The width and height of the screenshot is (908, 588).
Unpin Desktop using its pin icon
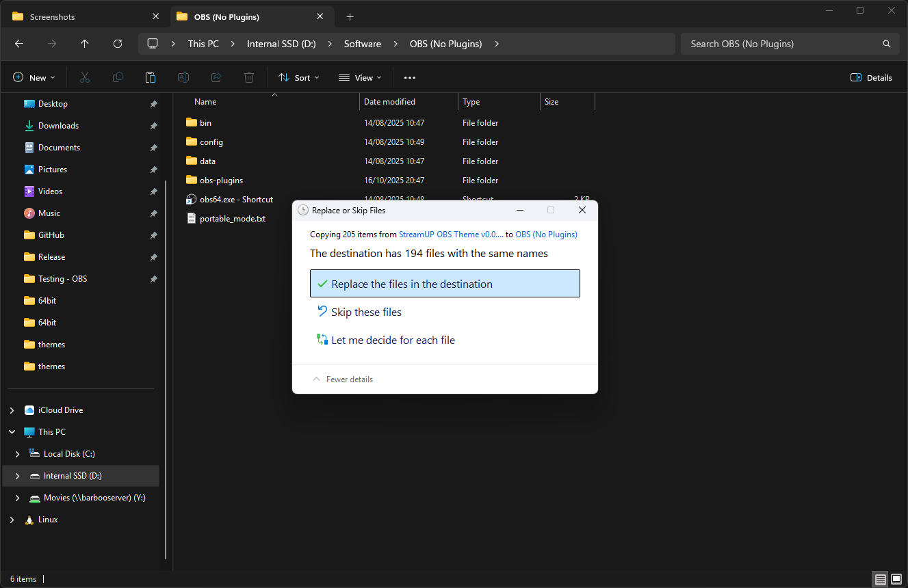tap(153, 104)
